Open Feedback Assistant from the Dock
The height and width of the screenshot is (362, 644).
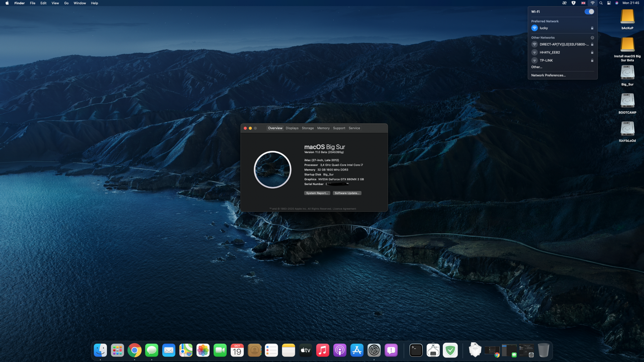coord(391,350)
